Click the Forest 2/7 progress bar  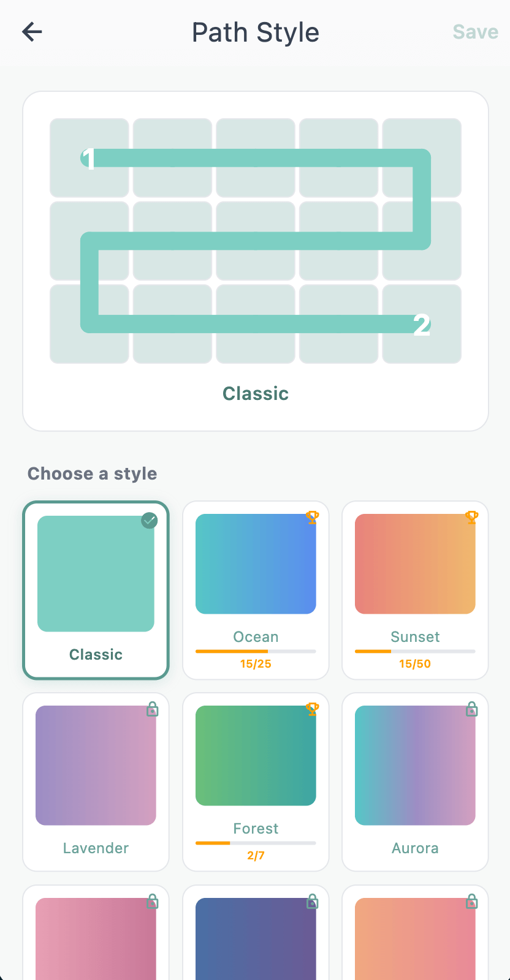coord(256,843)
